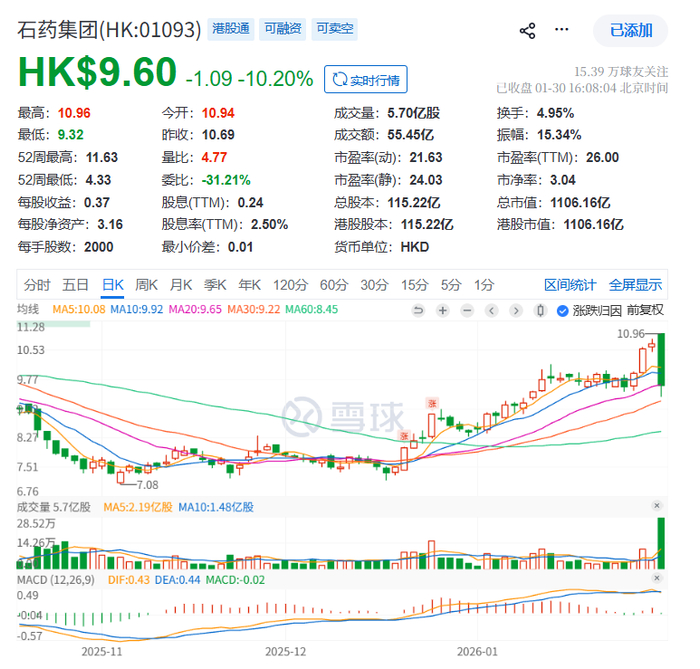
Task: Open the 前复权 adjustment dropdown
Action: click(x=645, y=310)
